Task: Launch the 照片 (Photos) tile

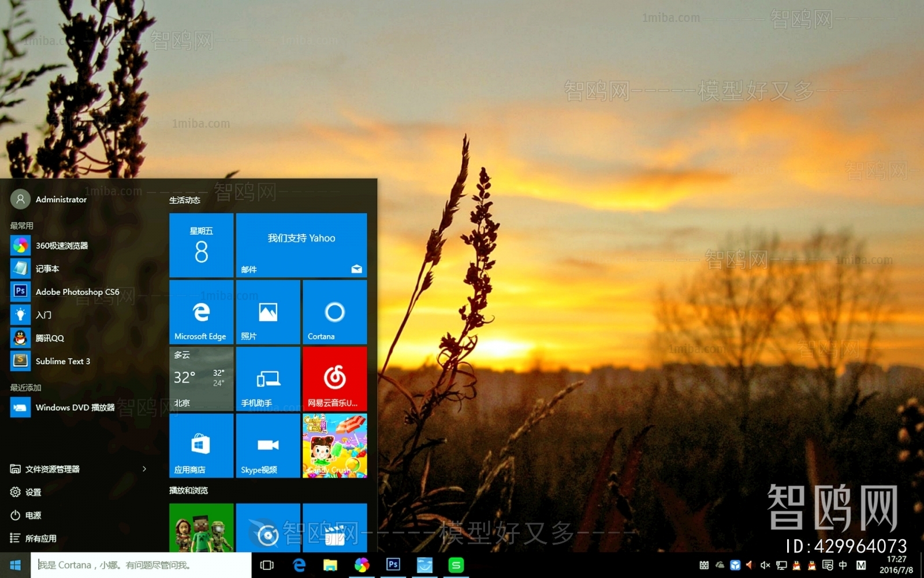Action: 268,312
